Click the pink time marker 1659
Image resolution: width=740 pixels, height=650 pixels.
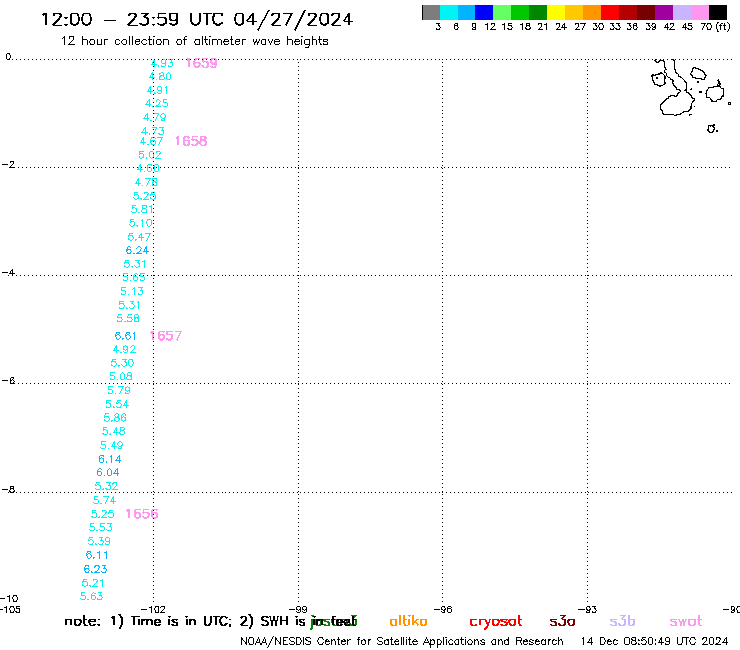[x=201, y=63]
